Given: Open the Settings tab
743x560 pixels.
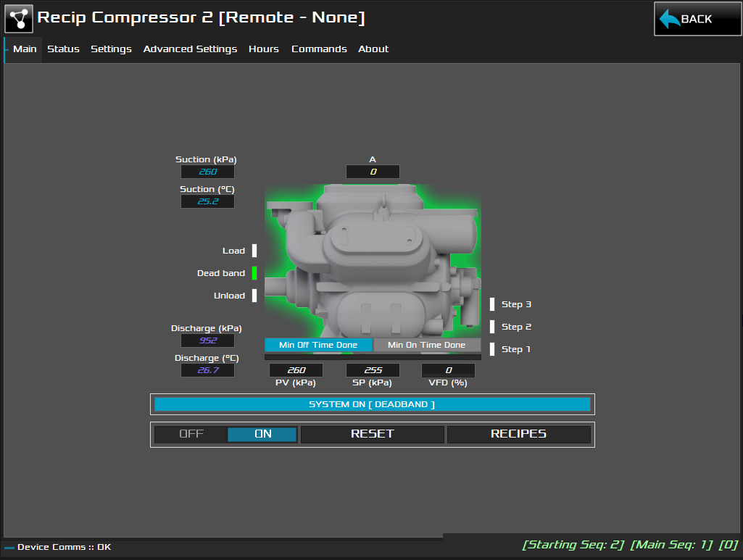Looking at the screenshot, I should (111, 49).
